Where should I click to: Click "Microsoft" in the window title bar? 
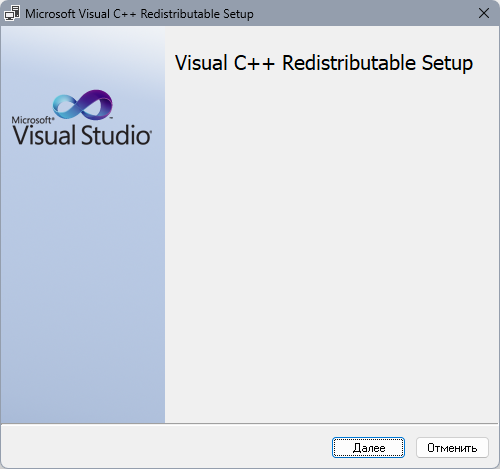point(50,14)
